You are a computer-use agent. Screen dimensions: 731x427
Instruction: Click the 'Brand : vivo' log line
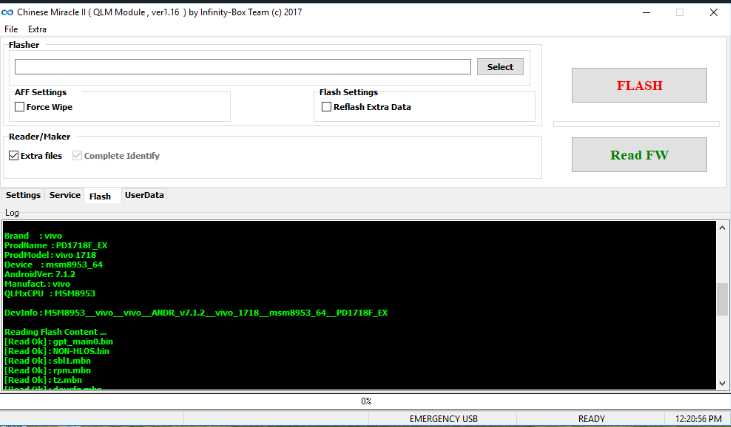pyautogui.click(x=33, y=236)
